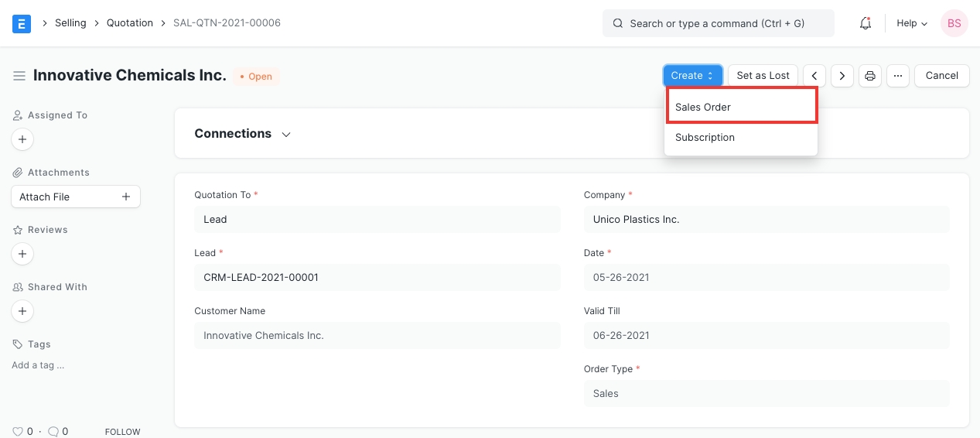Screen dimensions: 980x438
Task: Click the ERPNext home logo icon
Action: click(x=22, y=23)
